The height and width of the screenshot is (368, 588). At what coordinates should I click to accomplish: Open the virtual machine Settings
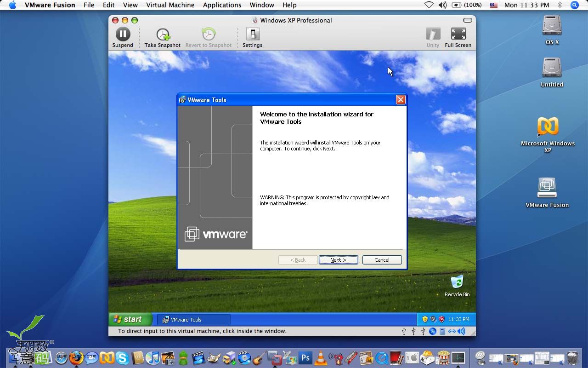point(253,37)
